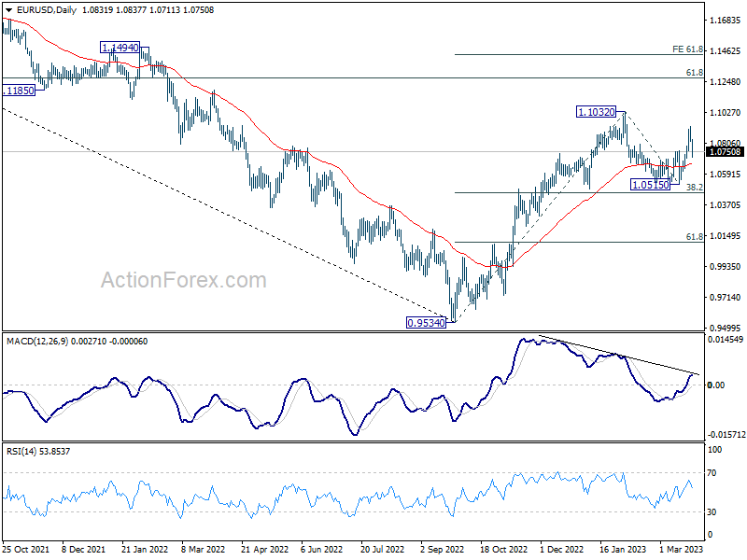Screen dimensions: 747x560
Task: Click the 0.94995 price axis value
Action: coord(726,329)
